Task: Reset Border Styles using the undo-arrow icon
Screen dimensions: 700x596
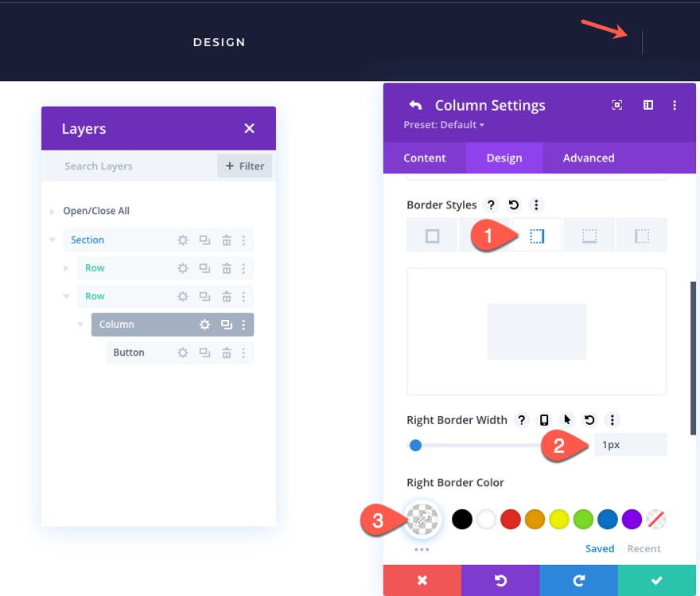Action: point(513,205)
